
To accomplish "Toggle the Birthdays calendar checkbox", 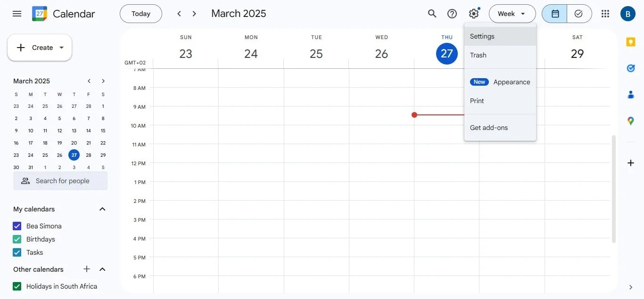I will [x=17, y=239].
